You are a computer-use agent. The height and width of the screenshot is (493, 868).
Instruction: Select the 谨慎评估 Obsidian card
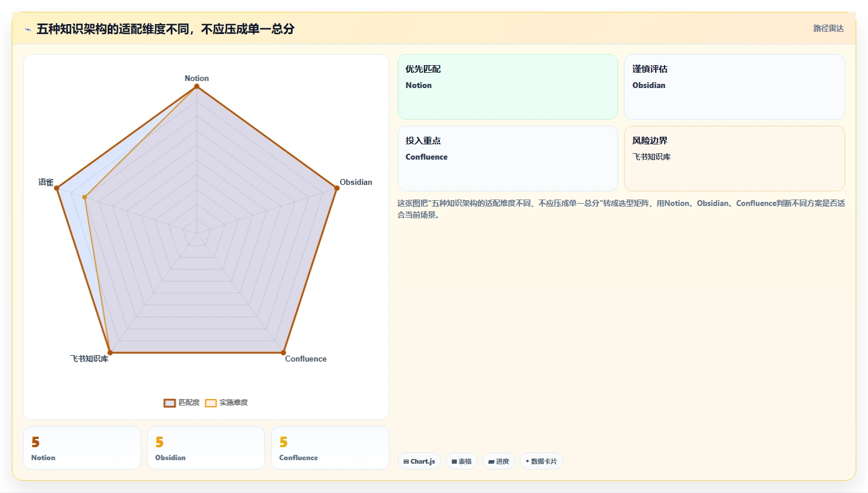click(x=734, y=87)
